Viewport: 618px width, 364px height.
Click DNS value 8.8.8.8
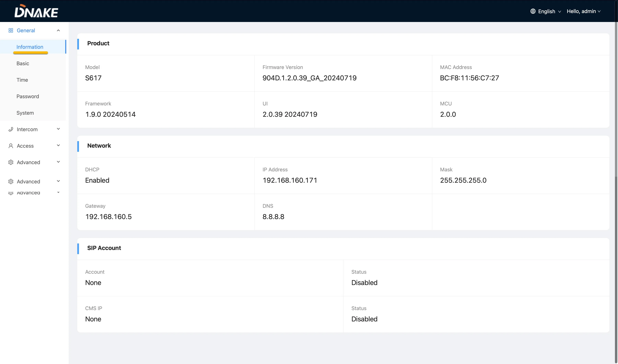point(273,217)
